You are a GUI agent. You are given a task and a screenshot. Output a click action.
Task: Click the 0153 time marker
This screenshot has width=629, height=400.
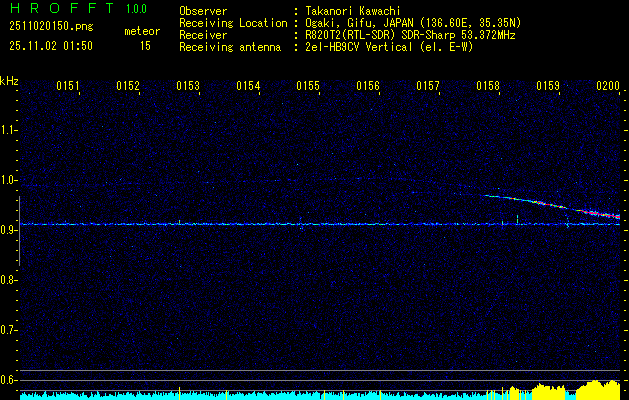click(x=188, y=87)
